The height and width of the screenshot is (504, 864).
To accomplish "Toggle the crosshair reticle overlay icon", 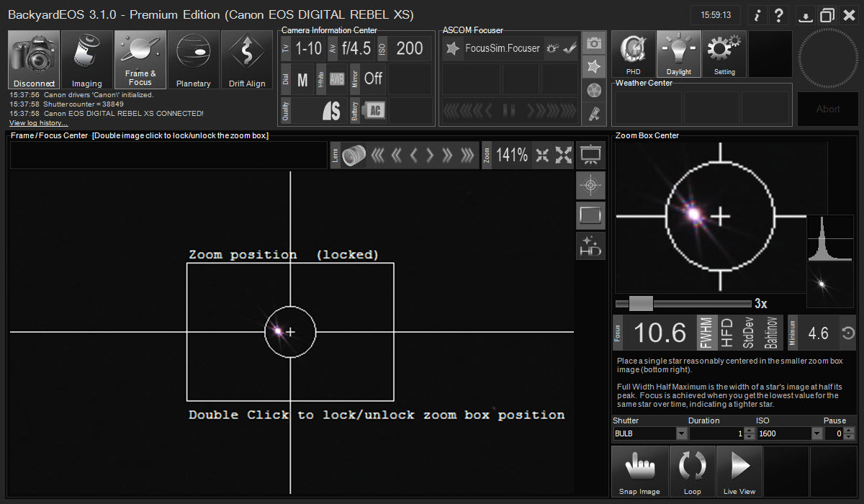I will [x=591, y=185].
